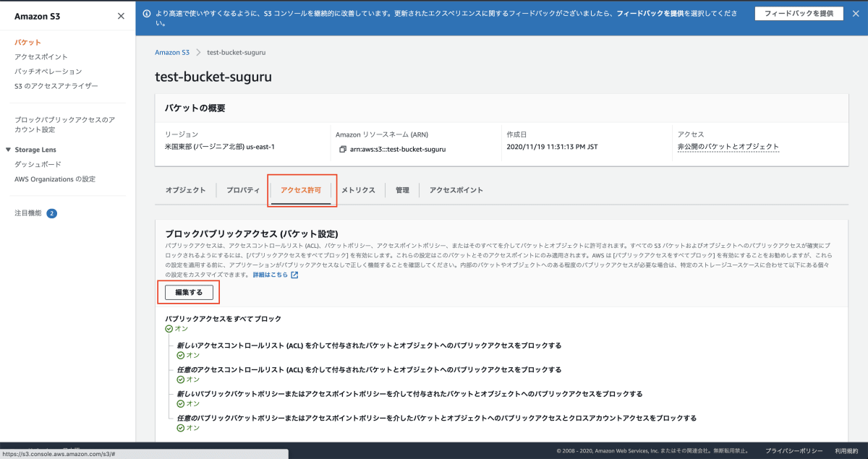
Task: Select the アクセス許可 tab
Action: (x=301, y=190)
